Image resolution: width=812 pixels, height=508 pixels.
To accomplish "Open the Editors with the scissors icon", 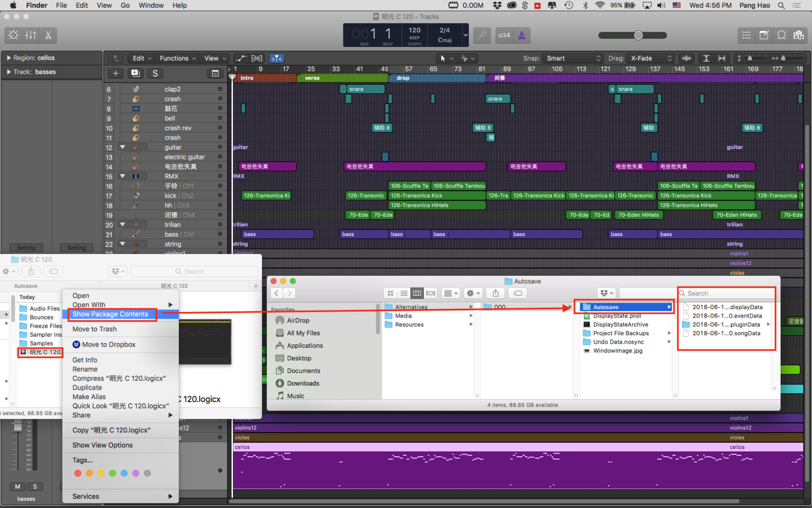I will point(48,35).
